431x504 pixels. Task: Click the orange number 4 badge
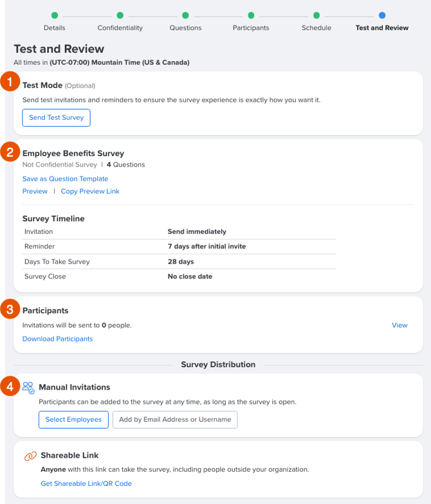[x=10, y=386]
